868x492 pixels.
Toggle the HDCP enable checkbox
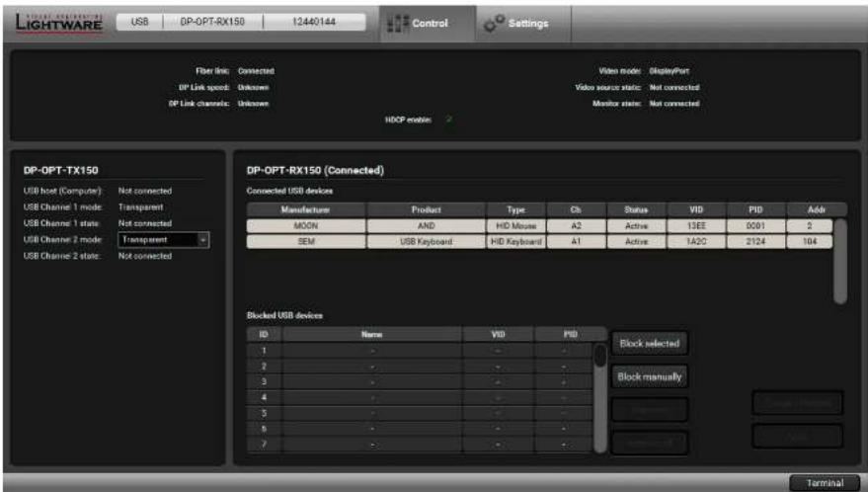[449, 120]
